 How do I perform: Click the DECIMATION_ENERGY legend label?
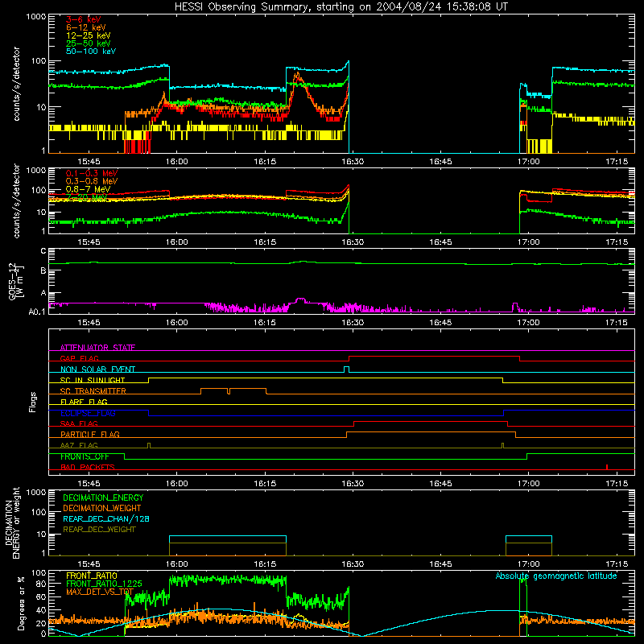tap(103, 497)
